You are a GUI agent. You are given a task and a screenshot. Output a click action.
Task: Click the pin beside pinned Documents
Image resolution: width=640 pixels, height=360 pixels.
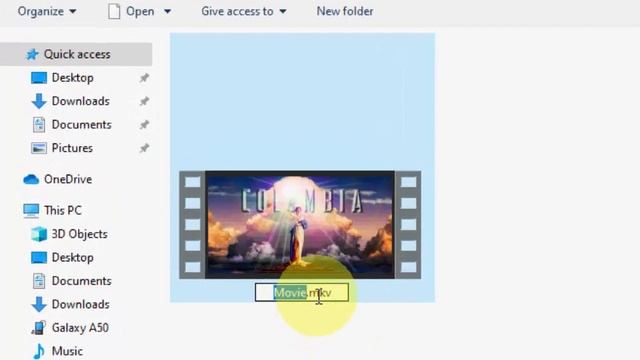(x=144, y=125)
